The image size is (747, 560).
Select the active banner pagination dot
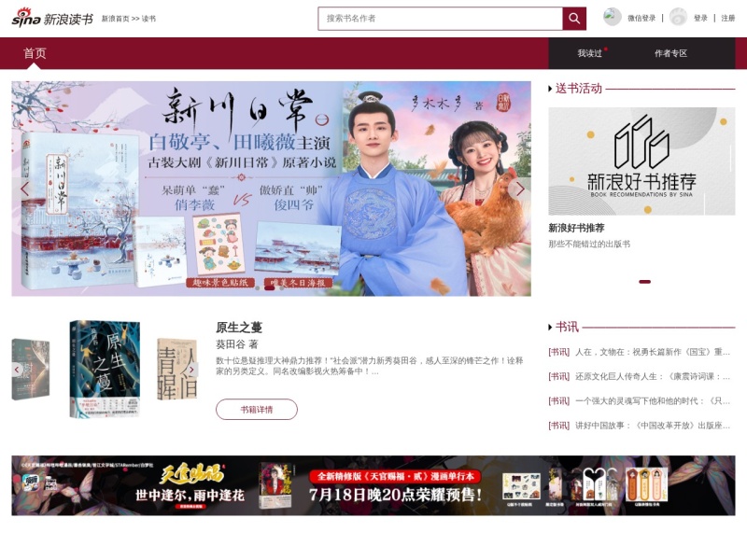pyautogui.click(x=270, y=287)
